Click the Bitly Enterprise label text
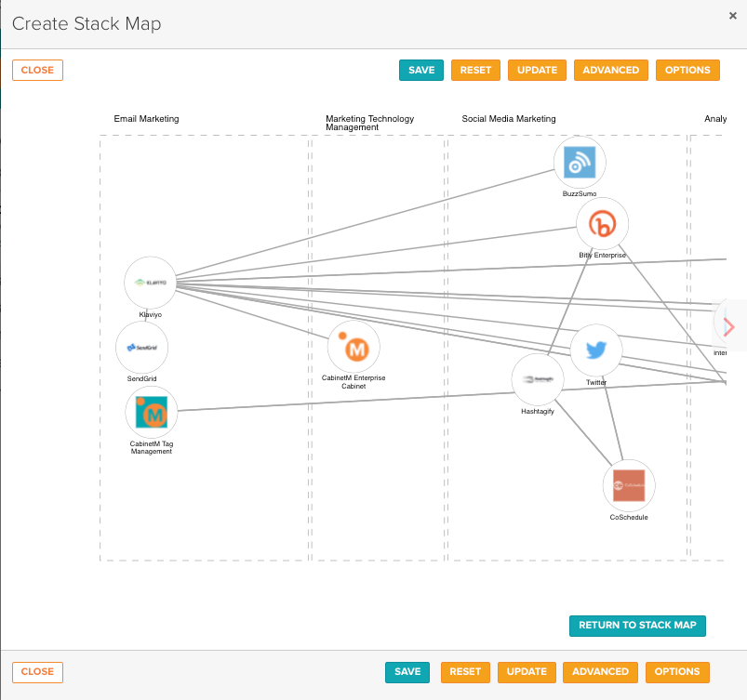This screenshot has width=747, height=700. 602,256
